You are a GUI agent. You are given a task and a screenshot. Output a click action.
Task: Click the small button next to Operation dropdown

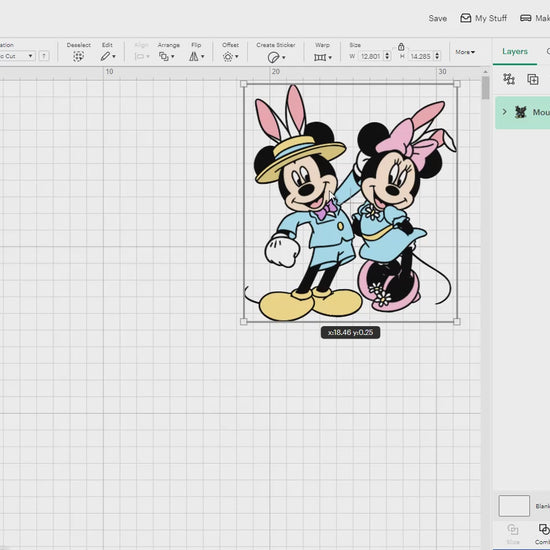44,56
